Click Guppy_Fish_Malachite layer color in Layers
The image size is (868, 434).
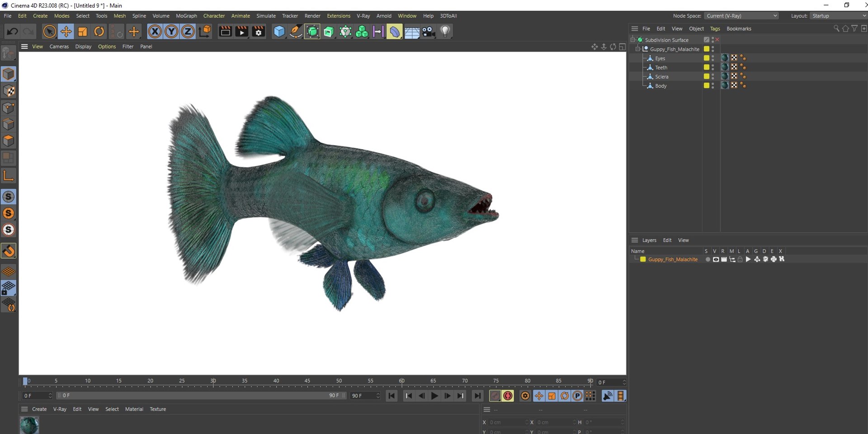click(x=643, y=259)
